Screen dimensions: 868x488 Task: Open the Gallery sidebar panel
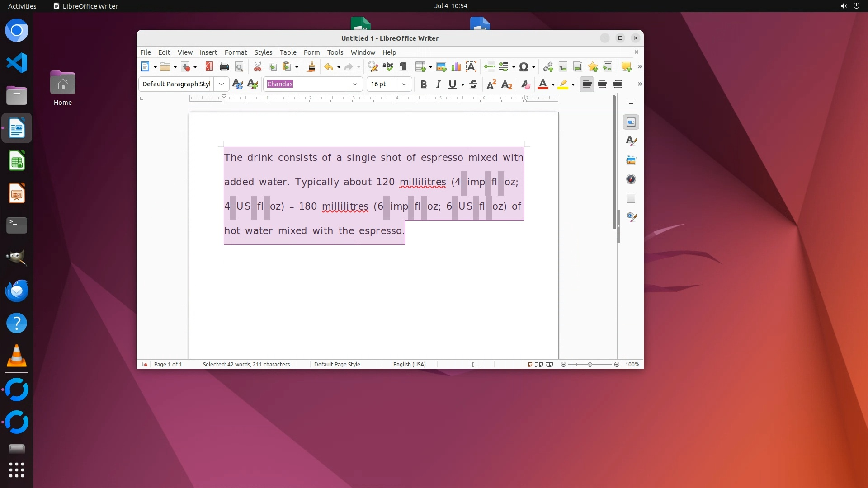631,160
